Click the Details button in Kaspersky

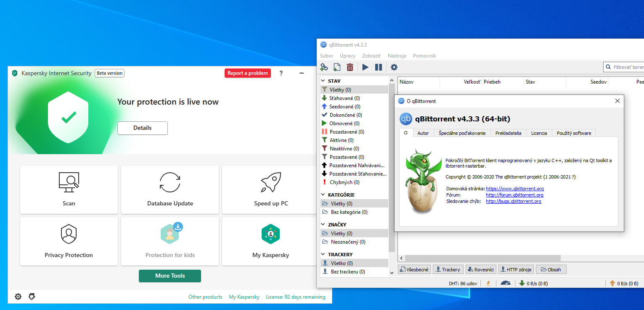[143, 128]
